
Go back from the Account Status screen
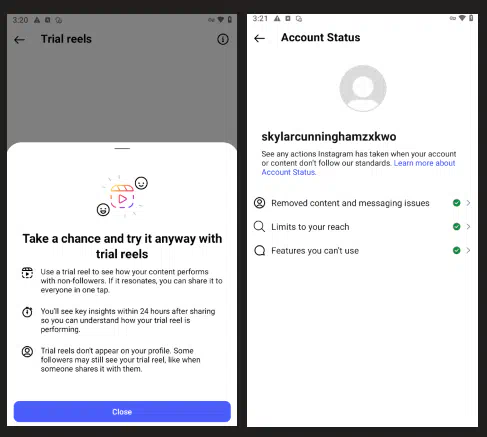[259, 38]
